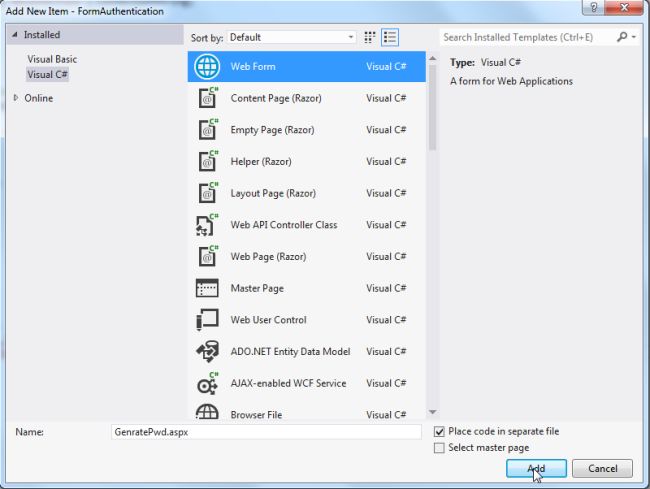The height and width of the screenshot is (489, 650).
Task: Click the template list scroll up arrow
Action: 432,58
